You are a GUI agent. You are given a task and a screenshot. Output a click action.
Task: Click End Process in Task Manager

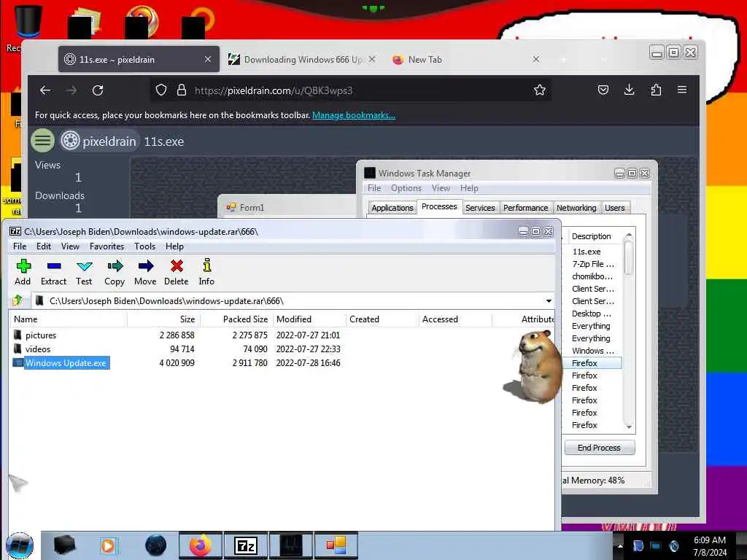[x=599, y=448]
